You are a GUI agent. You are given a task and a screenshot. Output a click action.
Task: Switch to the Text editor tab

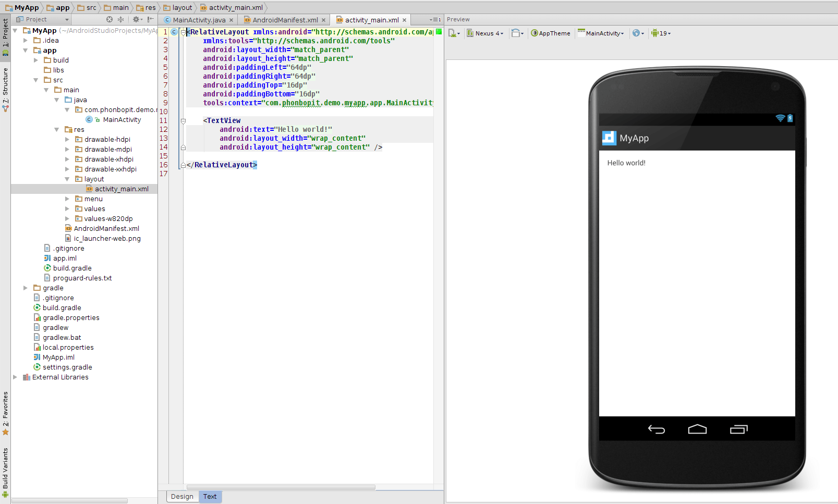210,497
